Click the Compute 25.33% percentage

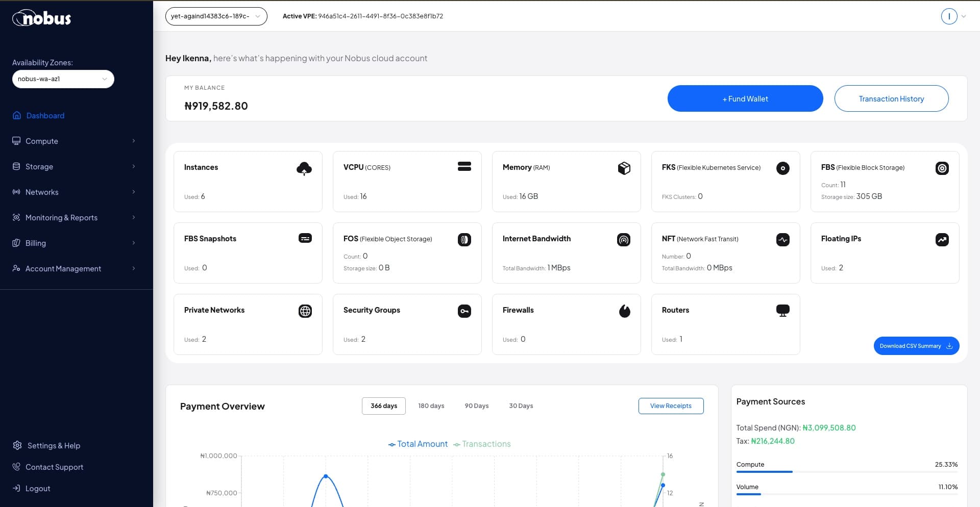point(946,464)
